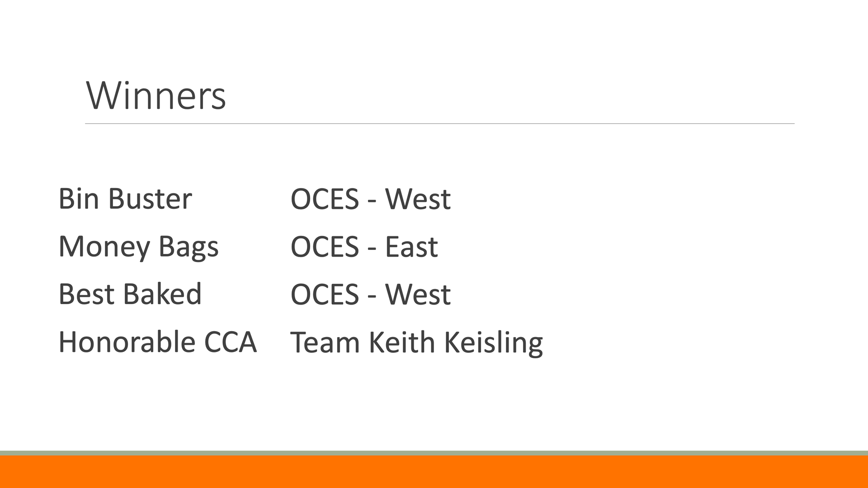Click the word Honorable
Screen dimensions: 868x488
pyautogui.click(x=127, y=342)
